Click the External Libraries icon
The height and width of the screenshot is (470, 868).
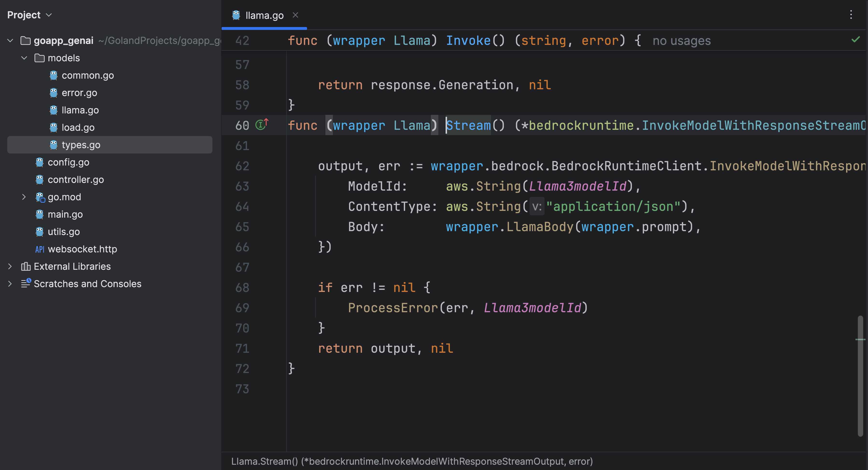click(26, 267)
